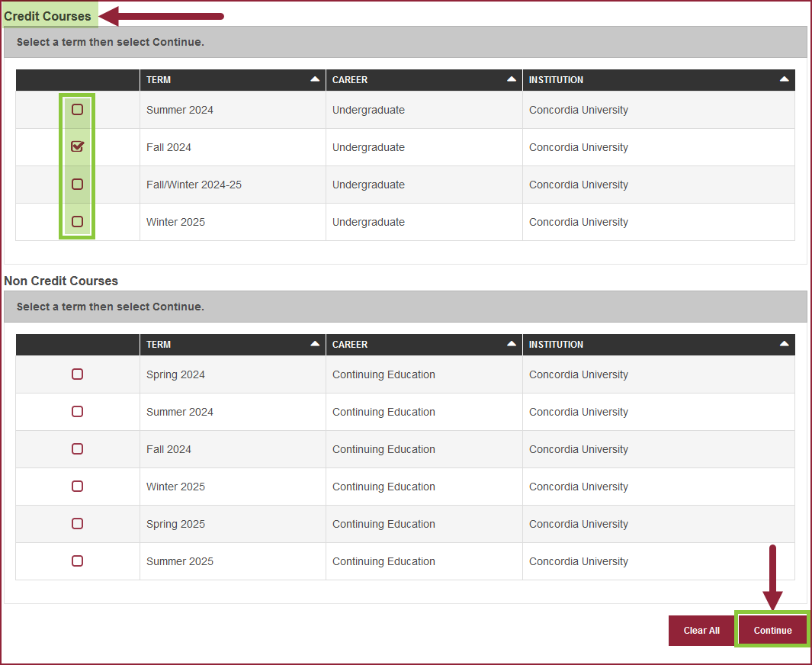812x665 pixels.
Task: Check the Summer 2024 Continuing Education checkbox
Action: click(x=77, y=411)
